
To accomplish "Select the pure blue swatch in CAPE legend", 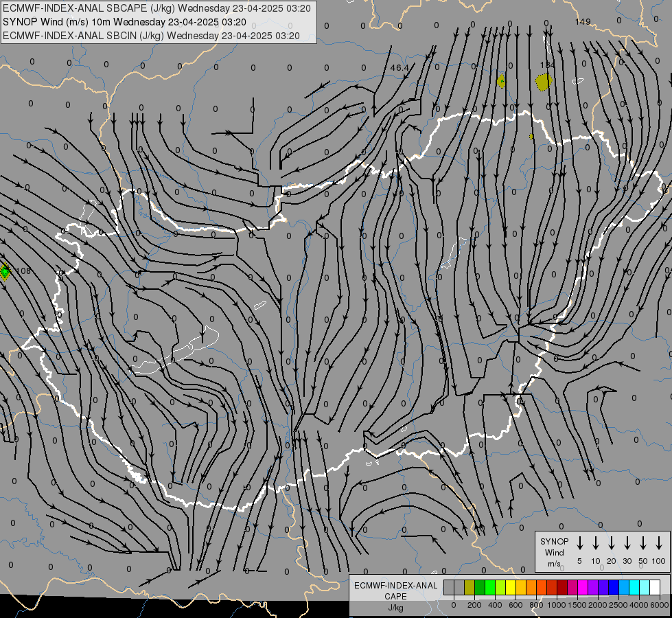I will pos(614,587).
